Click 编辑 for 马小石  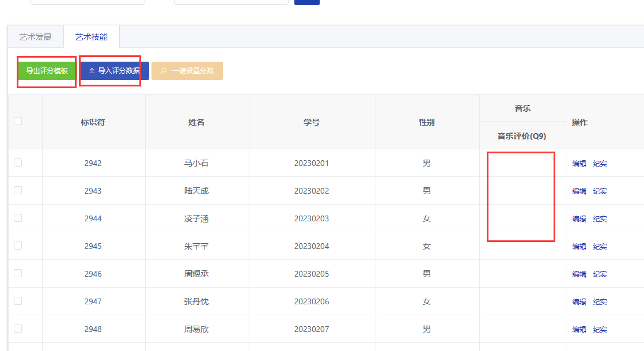click(x=579, y=164)
